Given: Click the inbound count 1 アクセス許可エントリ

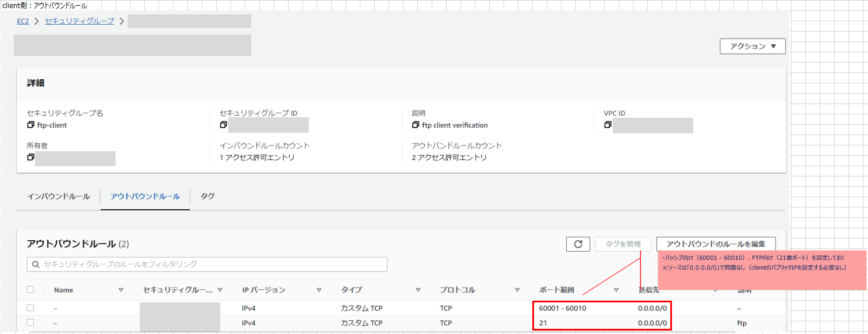Looking at the screenshot, I should tap(256, 157).
